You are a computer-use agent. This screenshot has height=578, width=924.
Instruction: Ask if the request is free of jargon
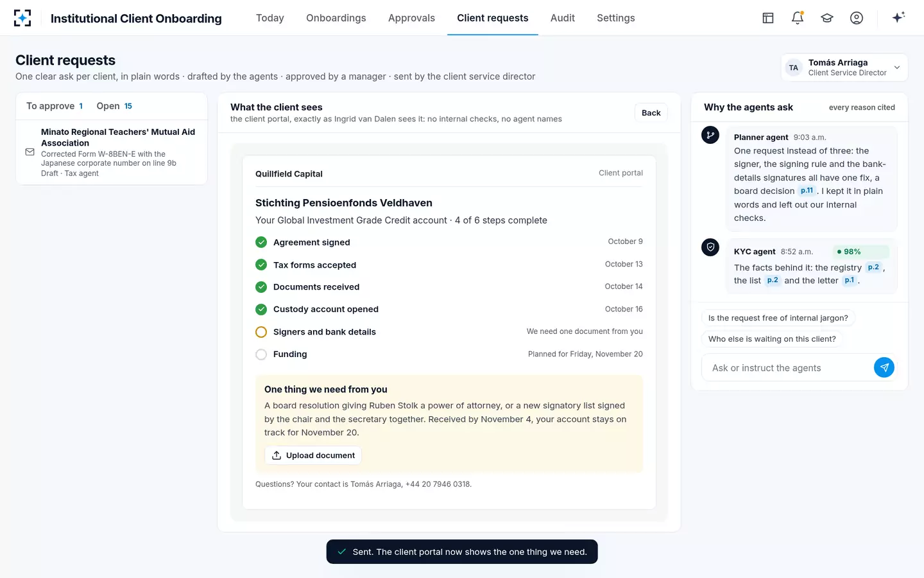click(x=778, y=318)
